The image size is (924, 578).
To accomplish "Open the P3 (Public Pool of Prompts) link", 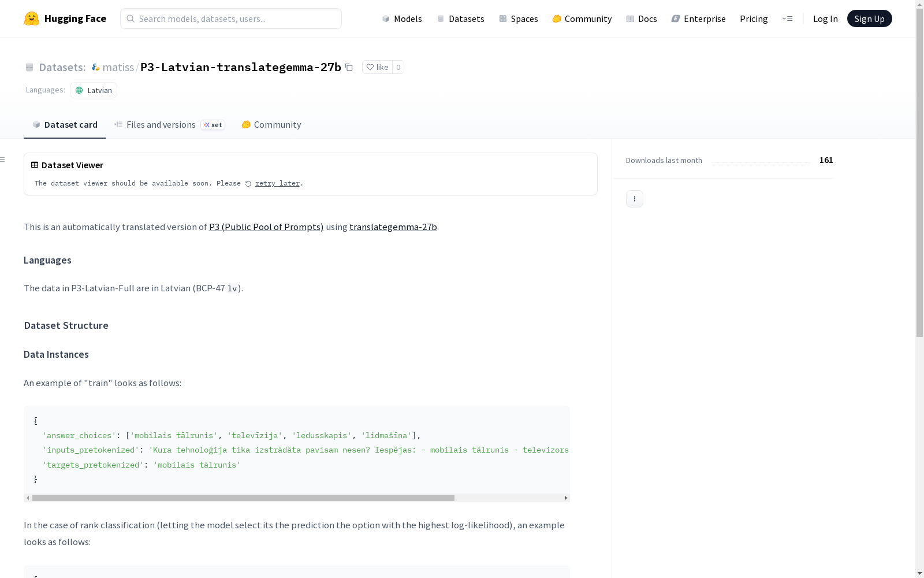I will tap(266, 227).
